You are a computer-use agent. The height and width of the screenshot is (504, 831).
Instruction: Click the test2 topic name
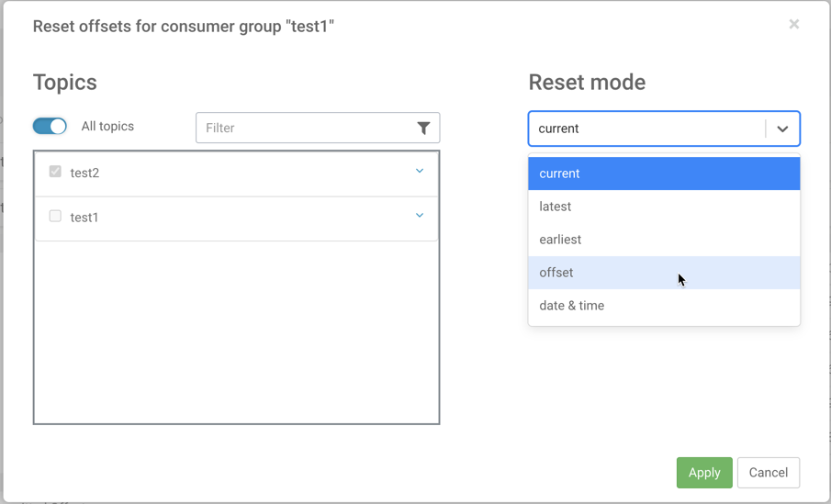point(84,174)
